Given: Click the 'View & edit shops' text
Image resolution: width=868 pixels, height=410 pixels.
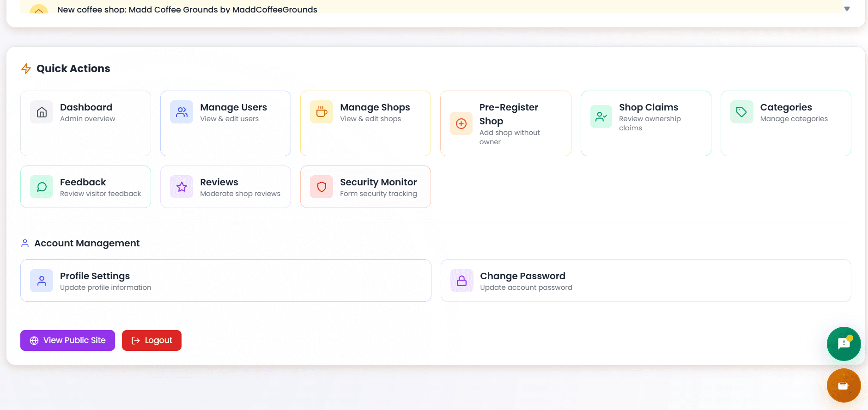Looking at the screenshot, I should (x=370, y=119).
